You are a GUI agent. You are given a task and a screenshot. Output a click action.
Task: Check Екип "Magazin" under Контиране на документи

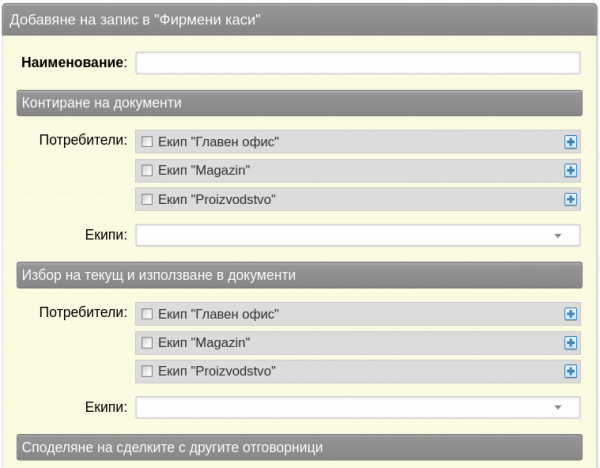[147, 170]
